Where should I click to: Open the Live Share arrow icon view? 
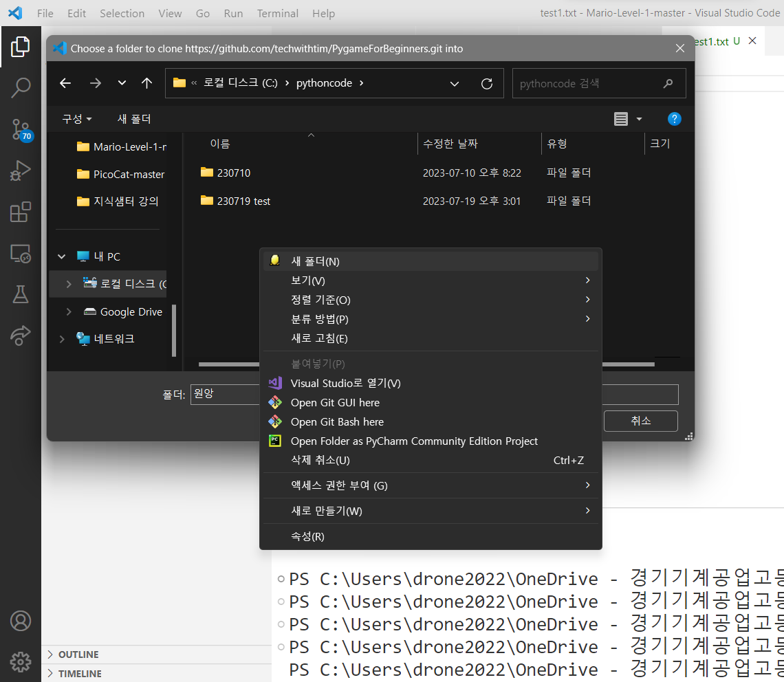21,335
